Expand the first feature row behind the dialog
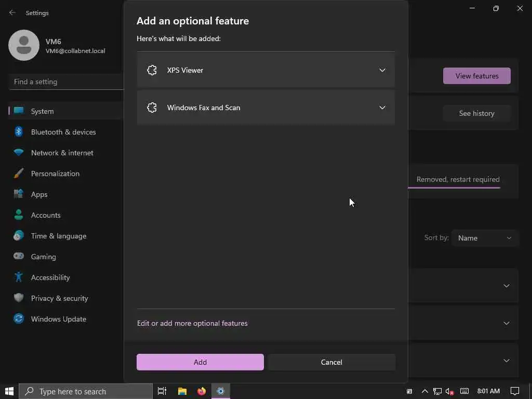The width and height of the screenshot is (532, 399). [x=506, y=286]
